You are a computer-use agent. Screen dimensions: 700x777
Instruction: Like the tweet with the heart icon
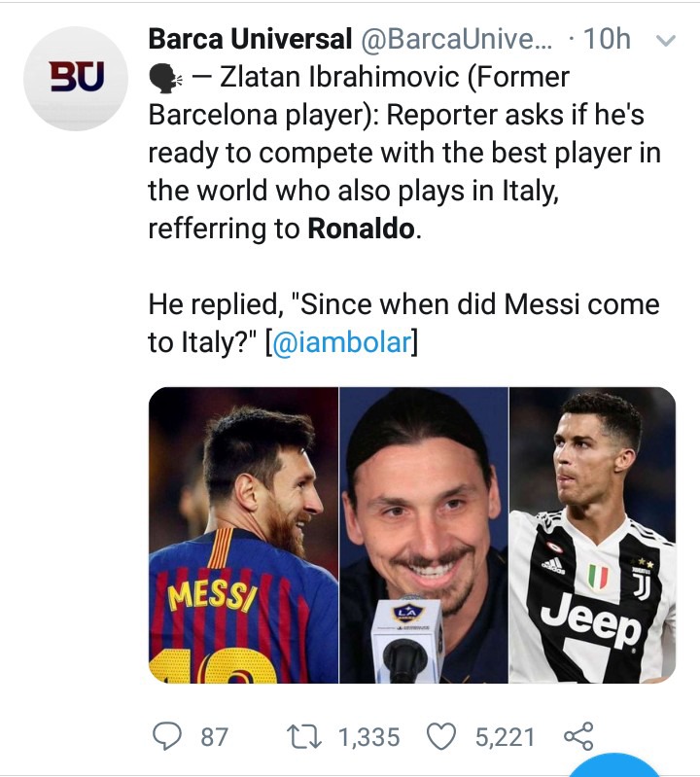[441, 736]
